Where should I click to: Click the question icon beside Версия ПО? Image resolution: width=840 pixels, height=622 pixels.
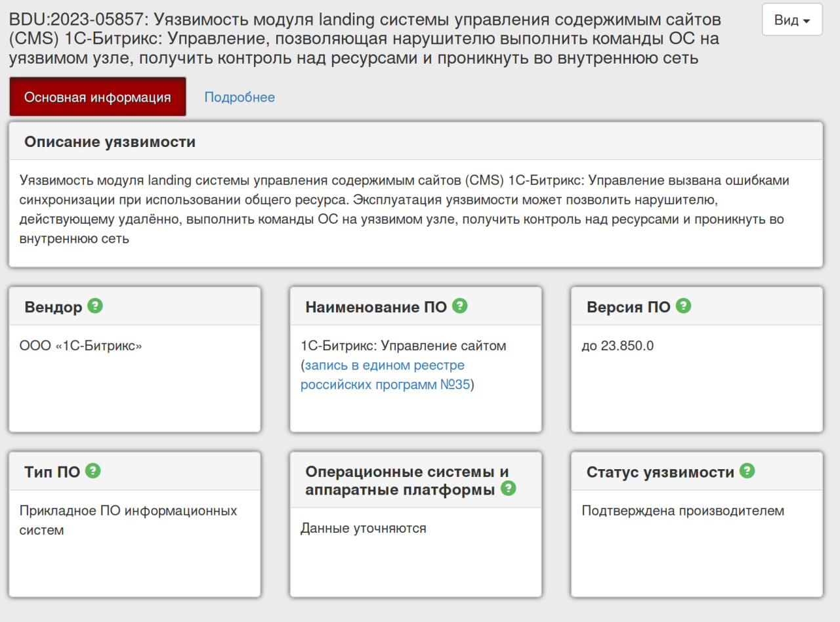[x=683, y=306]
